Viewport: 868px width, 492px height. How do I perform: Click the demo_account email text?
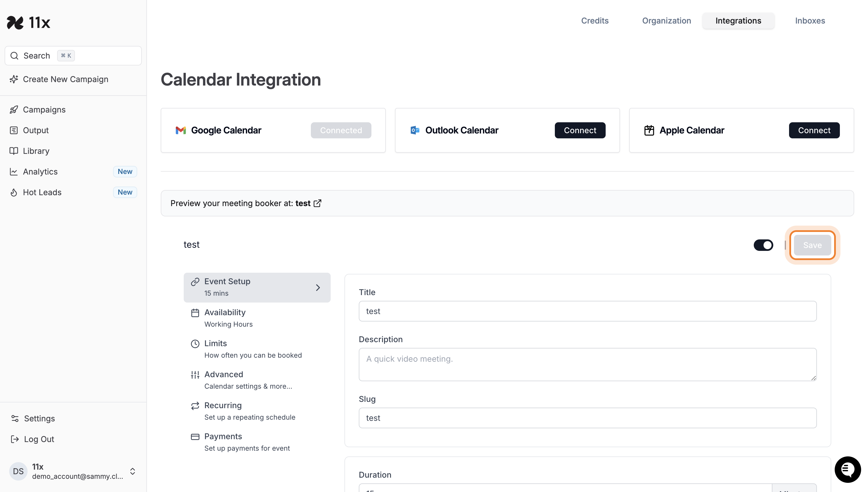click(77, 476)
